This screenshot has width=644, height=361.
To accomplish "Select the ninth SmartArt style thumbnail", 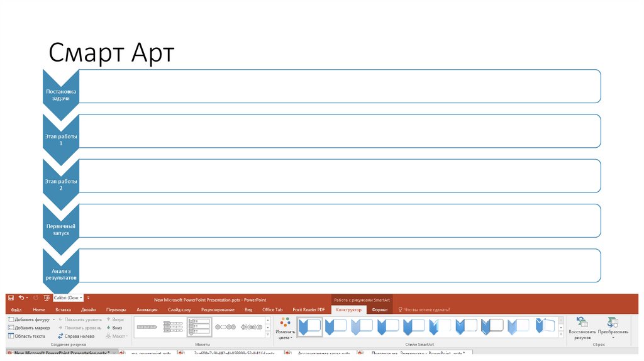I will pyautogui.click(x=518, y=327).
